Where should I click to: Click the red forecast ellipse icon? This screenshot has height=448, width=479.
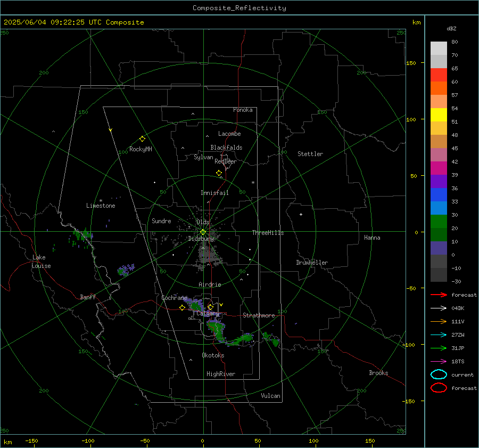(439, 388)
